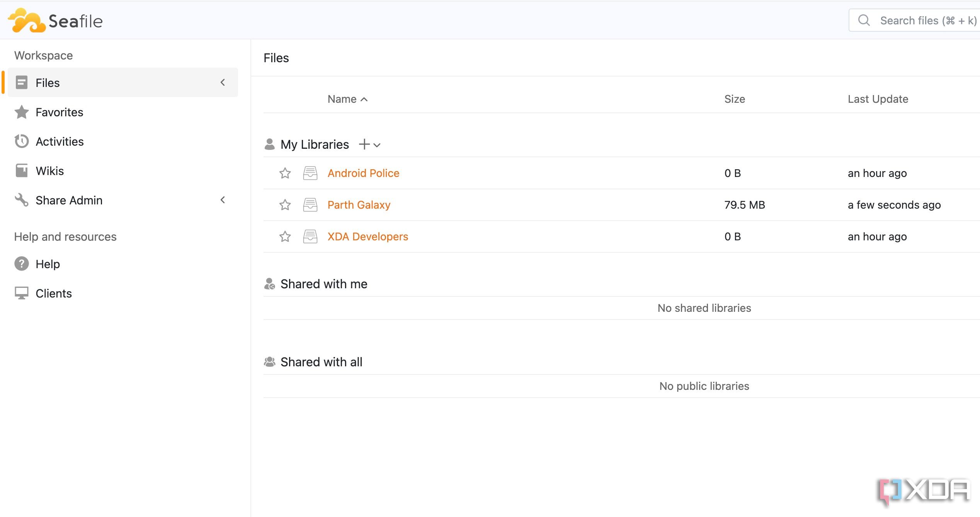Star the Parth Galaxy library
Image resolution: width=980 pixels, height=517 pixels.
tap(285, 205)
